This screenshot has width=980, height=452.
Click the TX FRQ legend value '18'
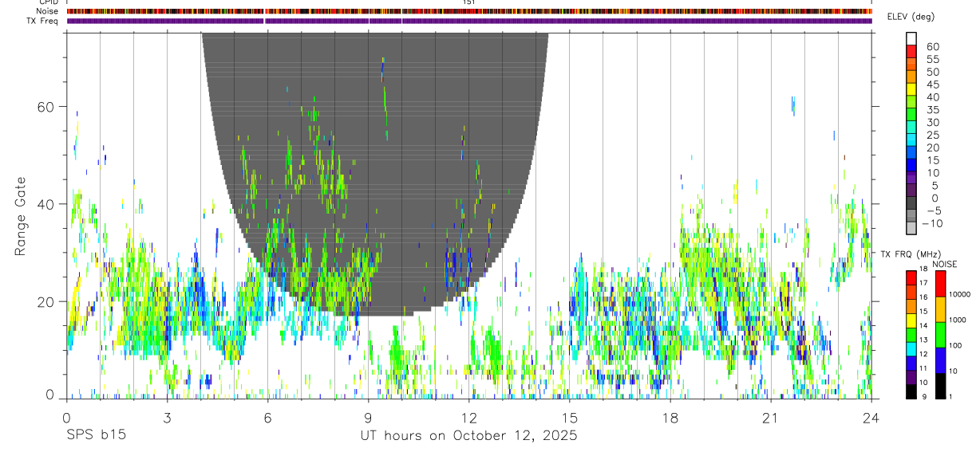tap(924, 269)
